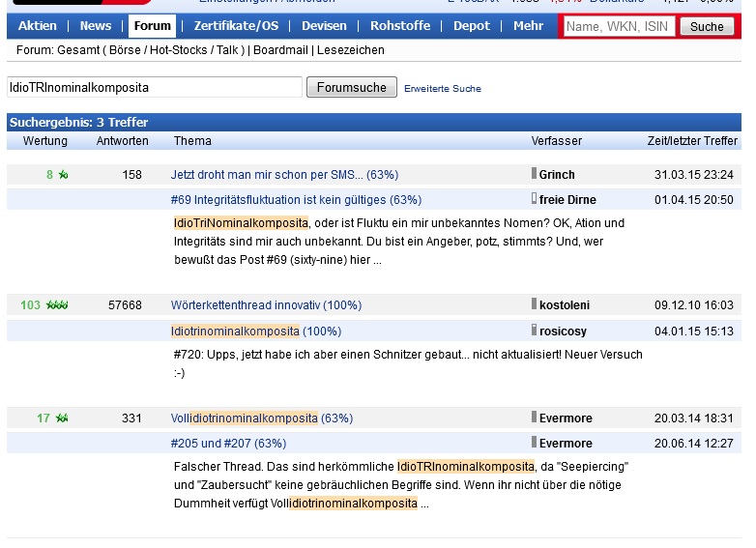Click 'Suchergebnis: 3 Treffer' heading

78,123
